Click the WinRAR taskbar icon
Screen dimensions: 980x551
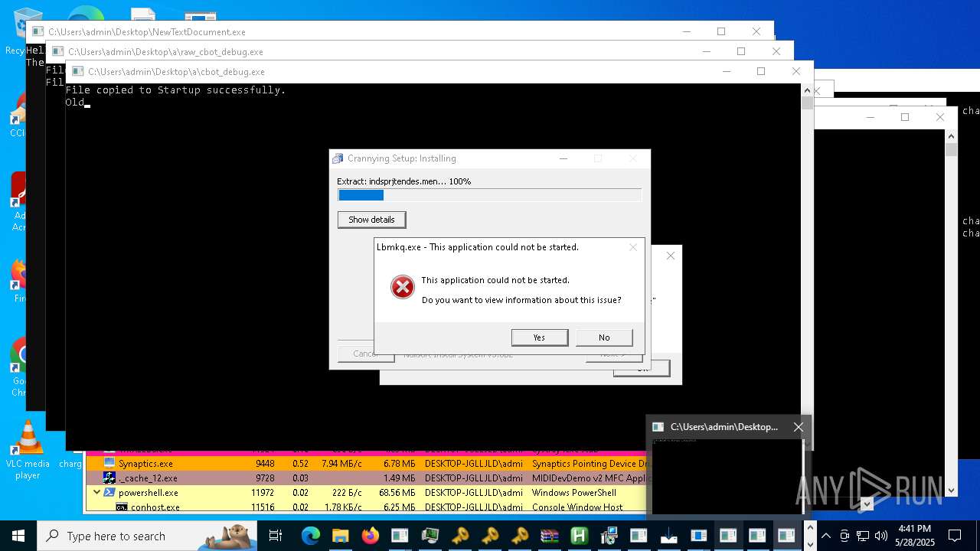click(x=549, y=536)
